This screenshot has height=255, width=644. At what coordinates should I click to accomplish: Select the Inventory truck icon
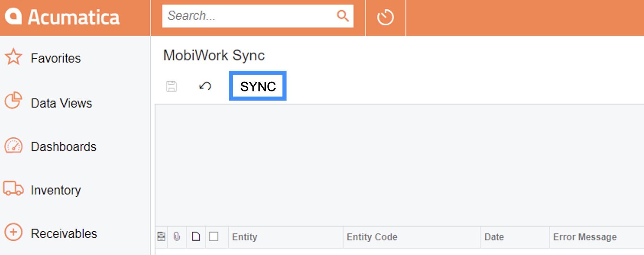click(13, 189)
